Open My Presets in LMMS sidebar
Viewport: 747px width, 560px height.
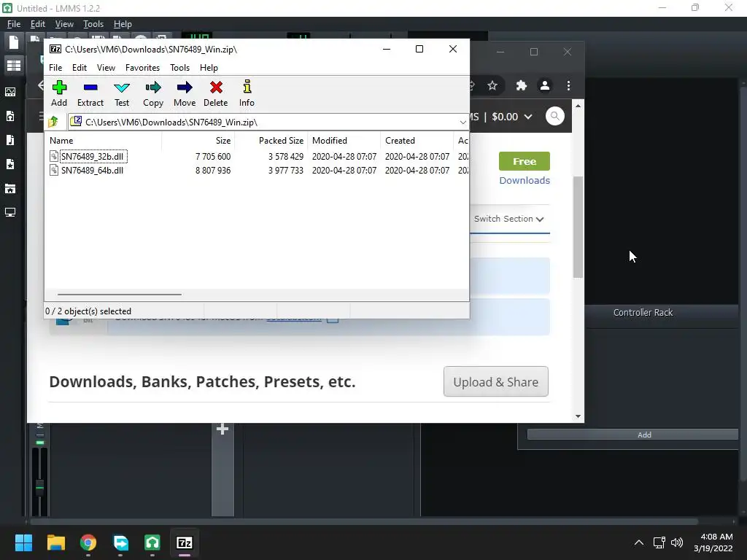[x=10, y=164]
